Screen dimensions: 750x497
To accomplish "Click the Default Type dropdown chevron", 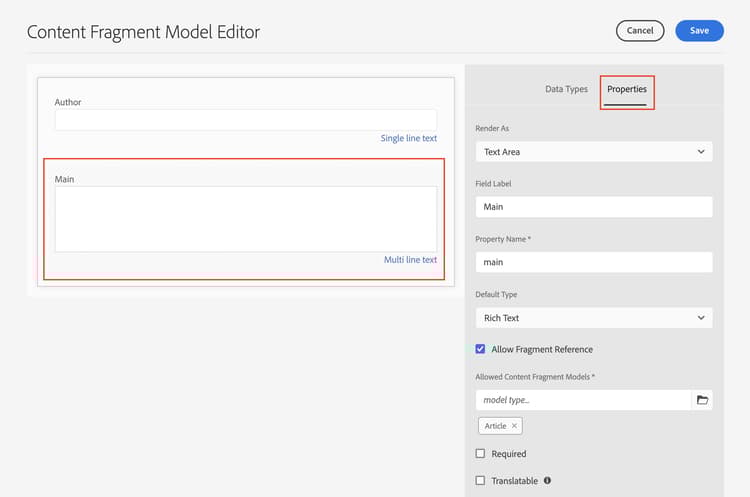I will coord(701,318).
